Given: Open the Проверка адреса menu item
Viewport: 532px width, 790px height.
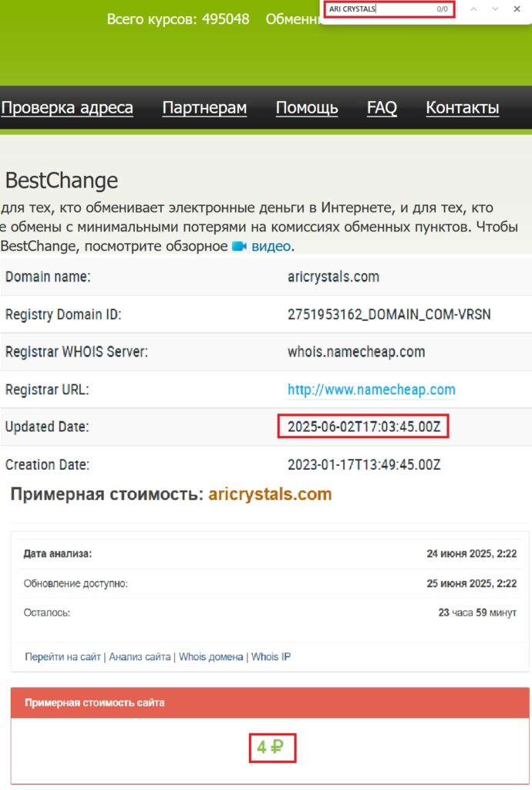Looking at the screenshot, I should click(x=67, y=108).
